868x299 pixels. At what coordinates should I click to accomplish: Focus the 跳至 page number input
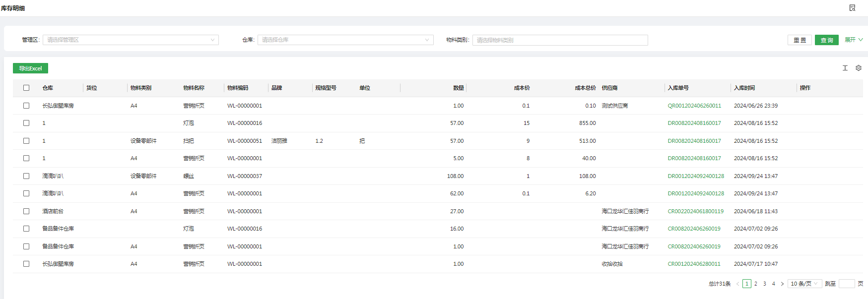[x=847, y=284]
